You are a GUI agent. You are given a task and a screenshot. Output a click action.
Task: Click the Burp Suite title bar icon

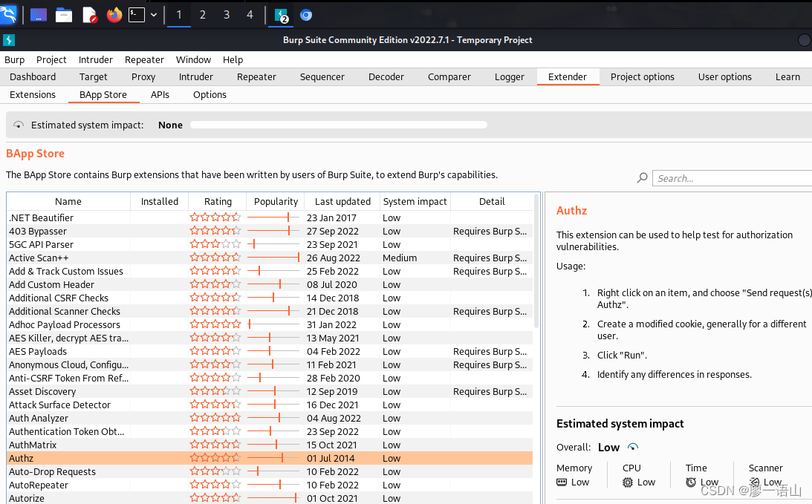click(9, 40)
